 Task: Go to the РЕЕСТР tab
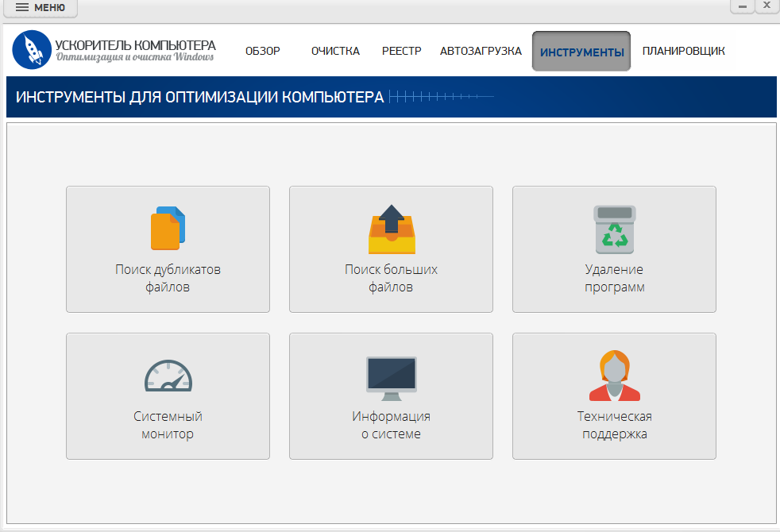tap(401, 51)
